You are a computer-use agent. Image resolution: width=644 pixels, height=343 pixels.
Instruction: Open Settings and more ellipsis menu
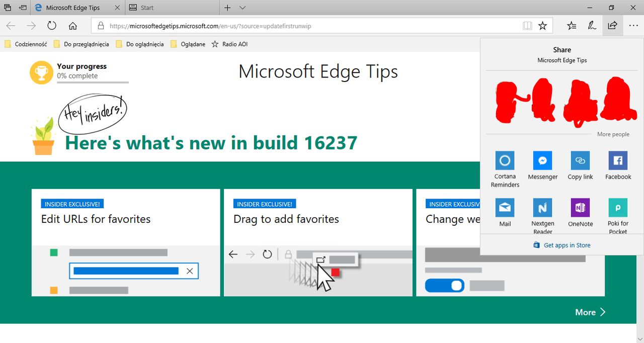(x=633, y=26)
